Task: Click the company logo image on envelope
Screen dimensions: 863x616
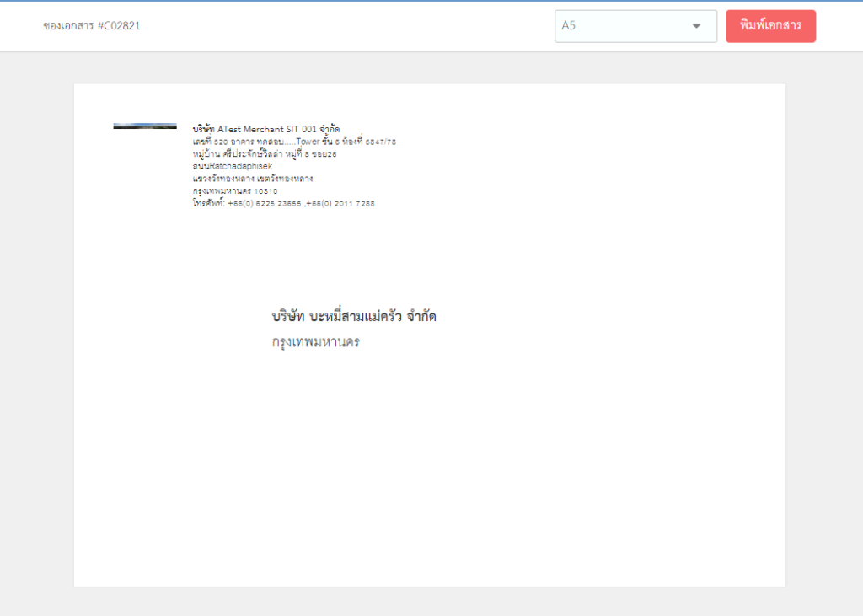Action: (145, 126)
